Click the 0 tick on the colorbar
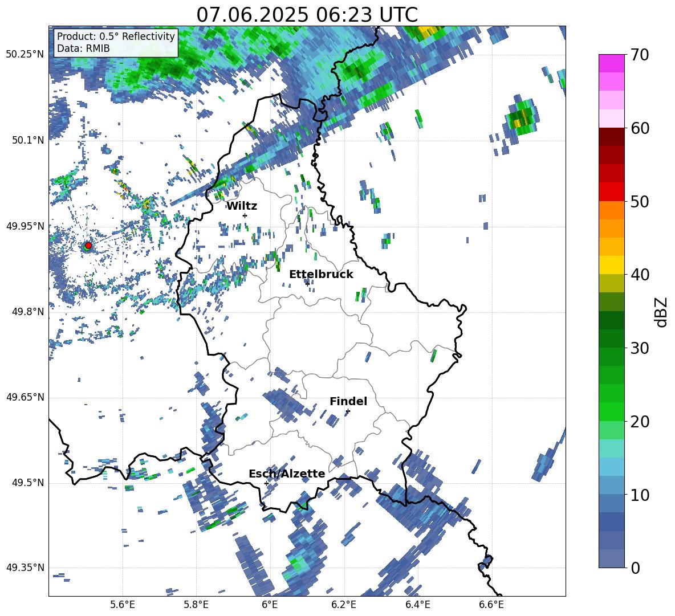This screenshot has height=616, width=675. [635, 568]
